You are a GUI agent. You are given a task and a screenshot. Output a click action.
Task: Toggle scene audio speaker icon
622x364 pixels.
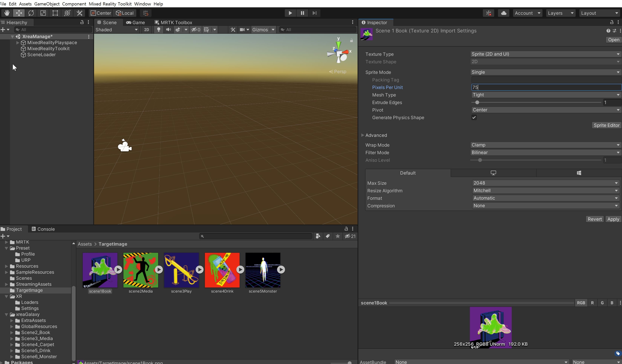click(168, 30)
